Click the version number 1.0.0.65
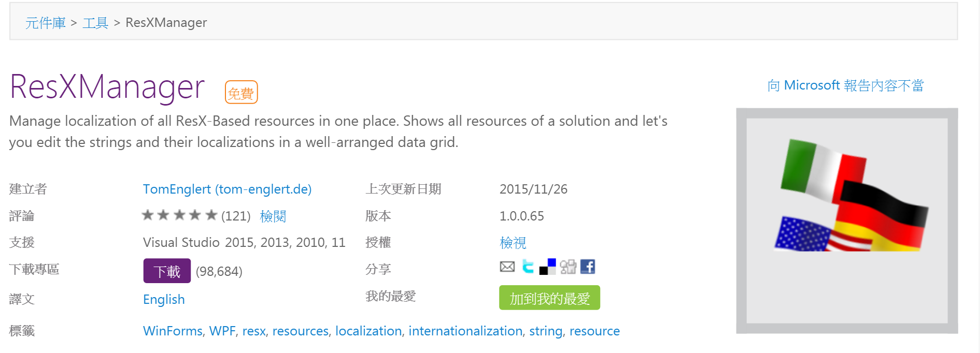980x353 pixels. (521, 216)
